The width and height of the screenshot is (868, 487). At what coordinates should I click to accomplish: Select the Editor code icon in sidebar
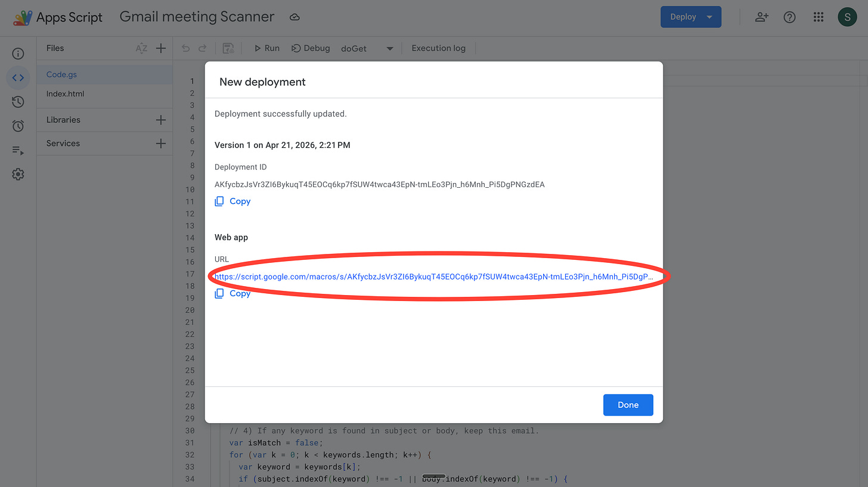[x=18, y=77]
